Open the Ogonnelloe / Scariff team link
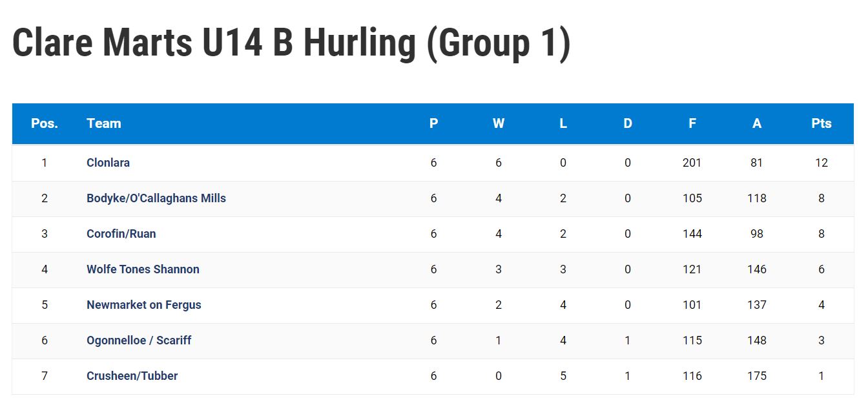This screenshot has width=868, height=418. click(x=139, y=340)
